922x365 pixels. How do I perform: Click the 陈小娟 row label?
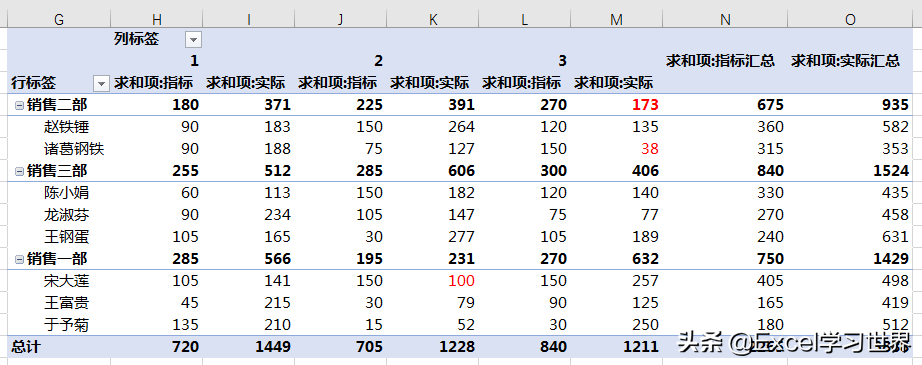point(66,193)
